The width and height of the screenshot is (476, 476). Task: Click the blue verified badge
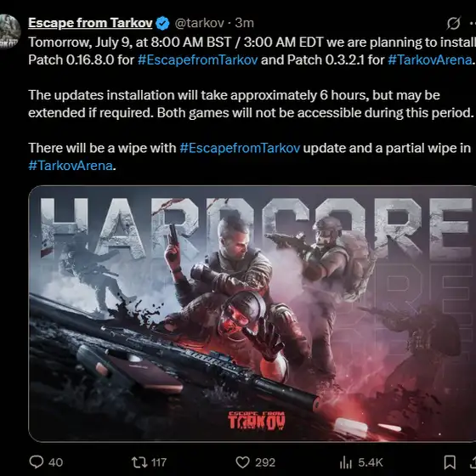tap(162, 24)
